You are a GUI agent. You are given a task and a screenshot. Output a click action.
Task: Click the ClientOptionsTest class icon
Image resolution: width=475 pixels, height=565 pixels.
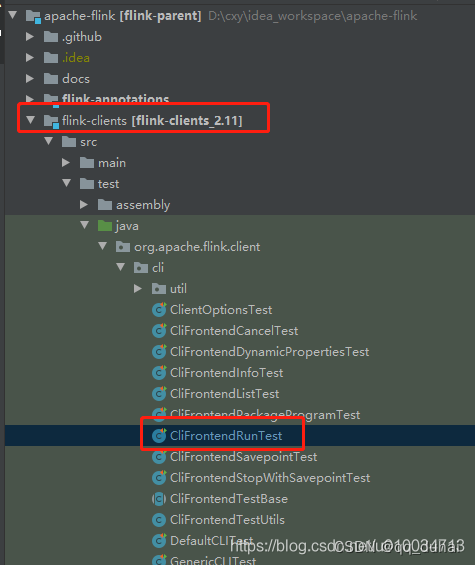159,310
